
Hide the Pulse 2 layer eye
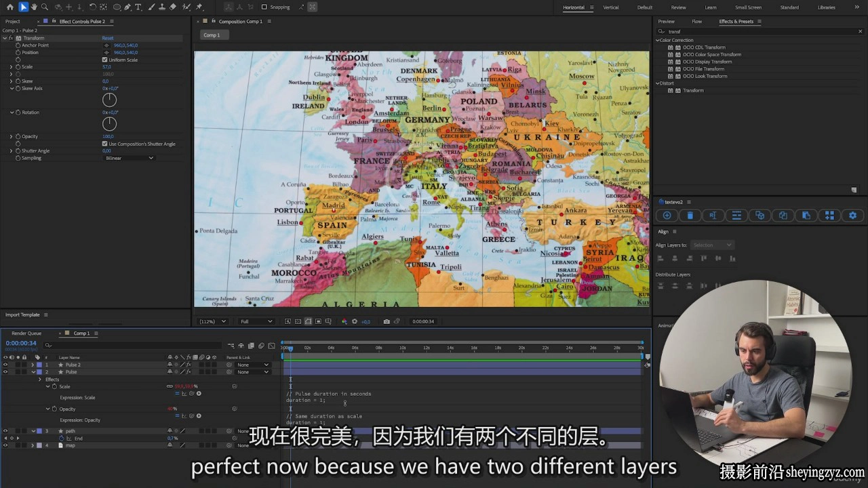(x=5, y=365)
